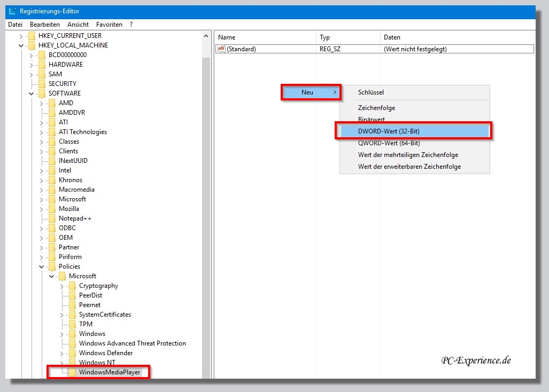Screen dimensions: 549x392
Task: Open the Favoriten menu
Action: [109, 25]
